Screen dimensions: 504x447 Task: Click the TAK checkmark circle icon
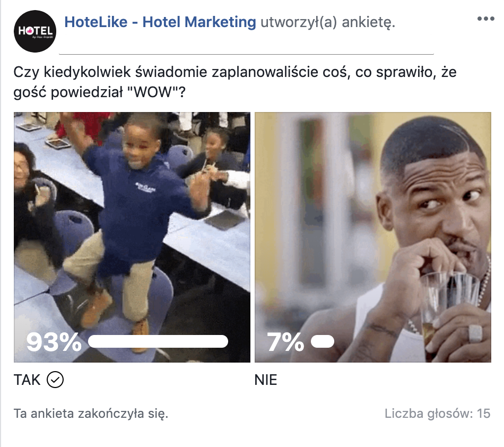pyautogui.click(x=55, y=380)
